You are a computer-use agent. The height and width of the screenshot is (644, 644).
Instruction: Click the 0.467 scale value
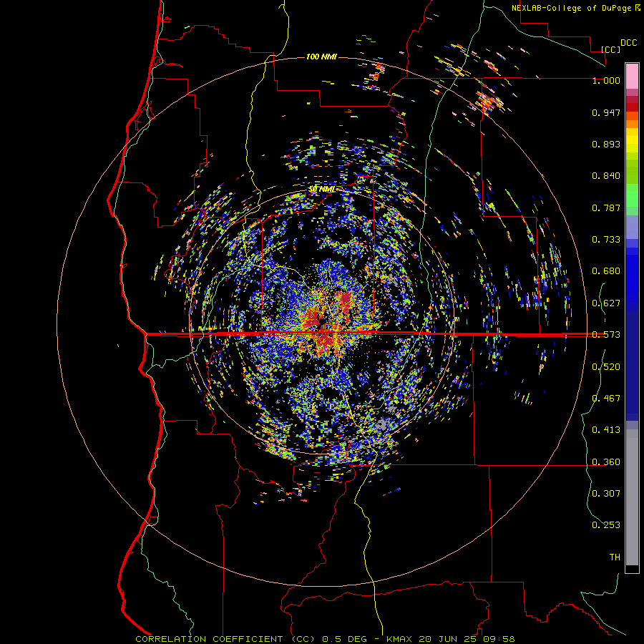pyautogui.click(x=606, y=398)
